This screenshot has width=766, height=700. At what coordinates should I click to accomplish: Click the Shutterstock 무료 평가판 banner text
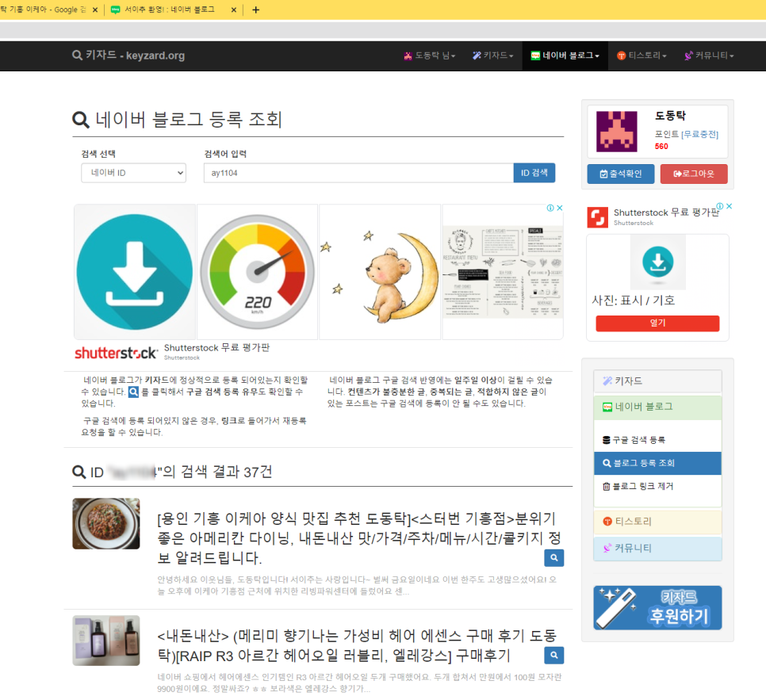[x=217, y=347]
